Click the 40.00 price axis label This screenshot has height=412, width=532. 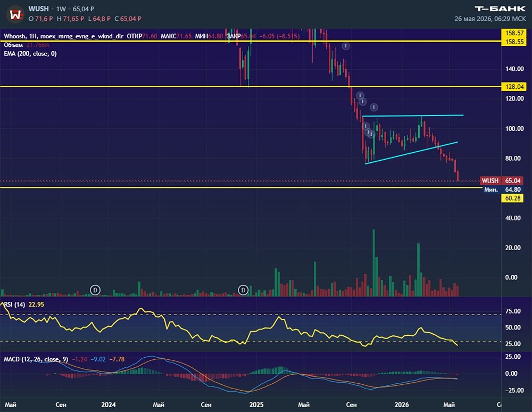[x=513, y=218]
